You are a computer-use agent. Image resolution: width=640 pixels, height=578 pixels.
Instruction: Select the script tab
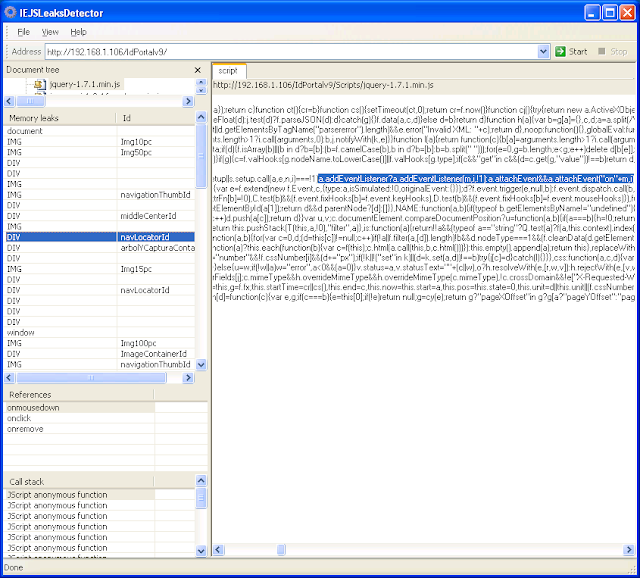228,71
